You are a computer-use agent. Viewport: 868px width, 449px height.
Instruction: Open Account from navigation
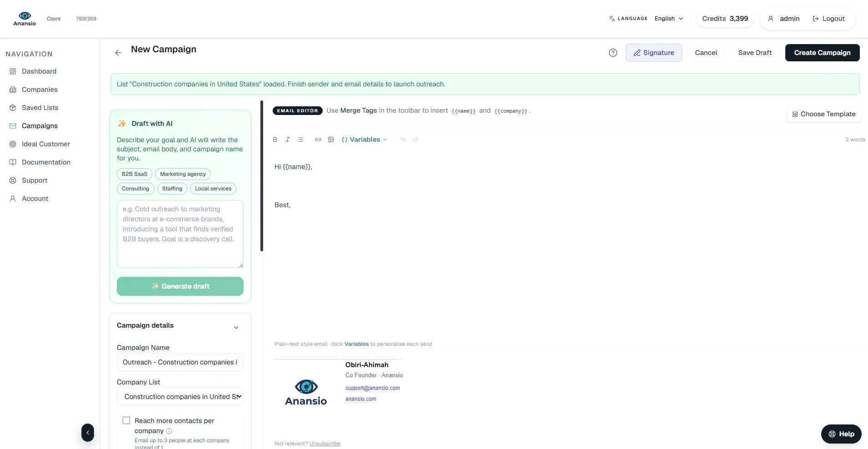pos(35,199)
